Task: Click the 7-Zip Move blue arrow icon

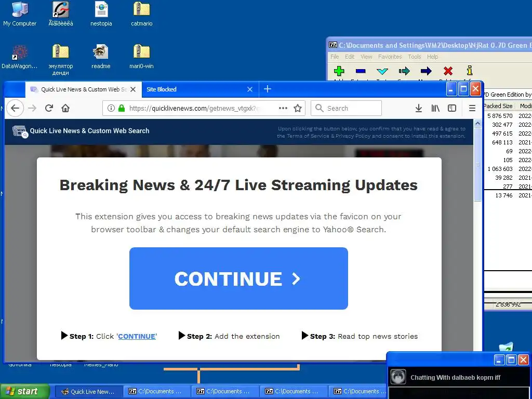Action: tap(426, 71)
